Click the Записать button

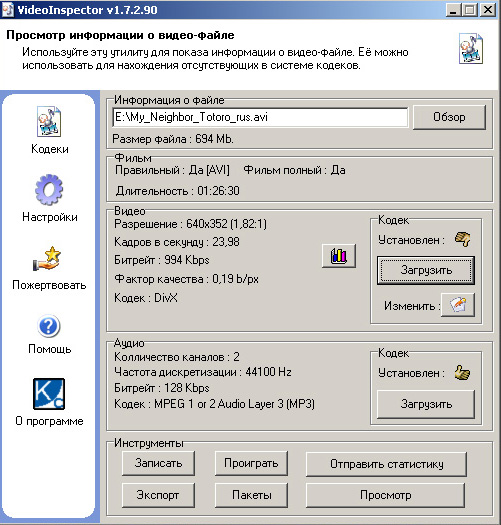pyautogui.click(x=158, y=463)
